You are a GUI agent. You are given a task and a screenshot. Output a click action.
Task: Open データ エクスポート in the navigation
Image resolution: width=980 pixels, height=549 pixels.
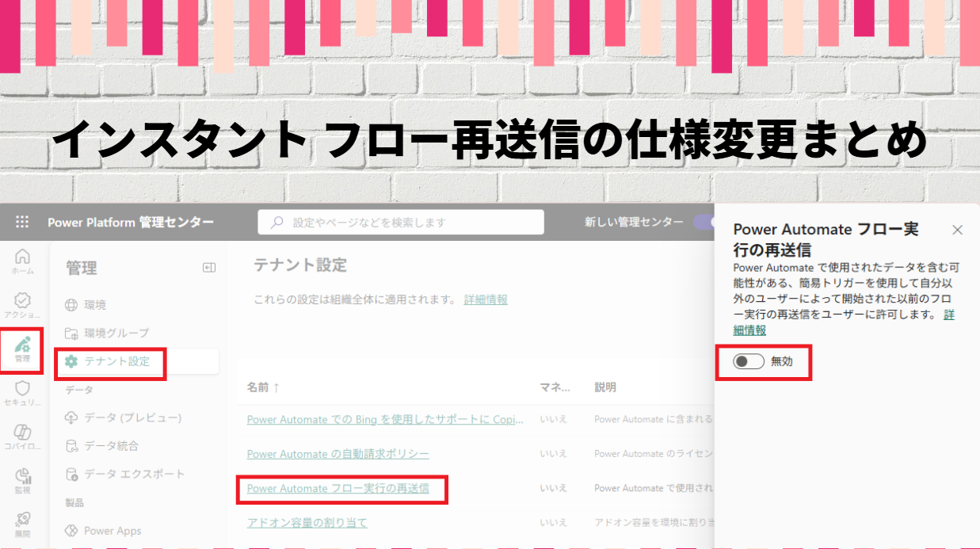[134, 474]
